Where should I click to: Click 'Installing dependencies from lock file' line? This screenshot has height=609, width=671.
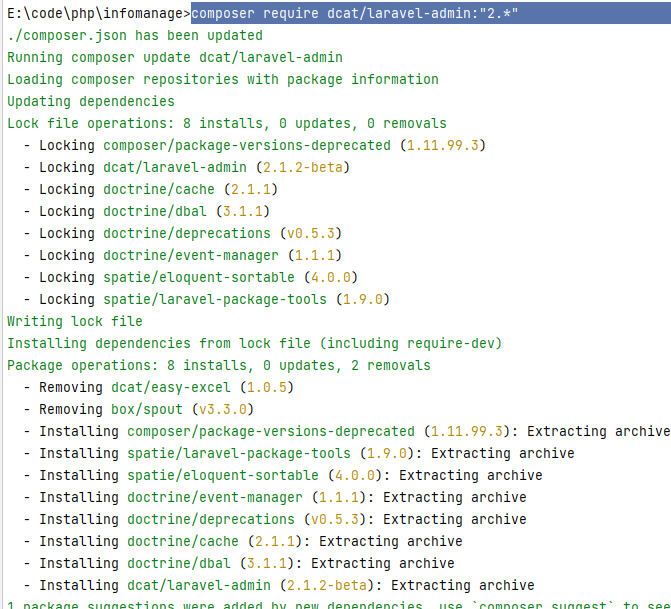(255, 344)
